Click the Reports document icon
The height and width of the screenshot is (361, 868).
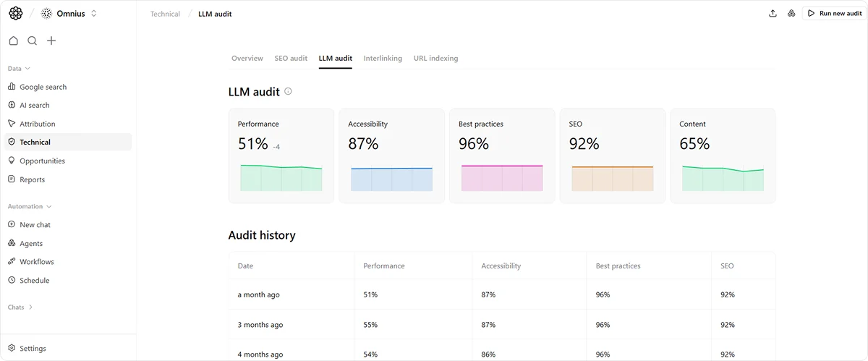click(x=12, y=179)
